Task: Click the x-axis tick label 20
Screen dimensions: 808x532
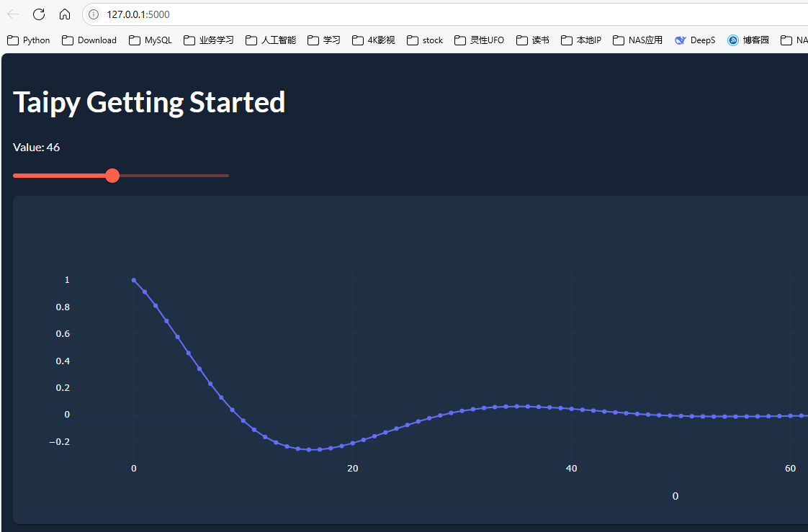Action: pyautogui.click(x=352, y=468)
